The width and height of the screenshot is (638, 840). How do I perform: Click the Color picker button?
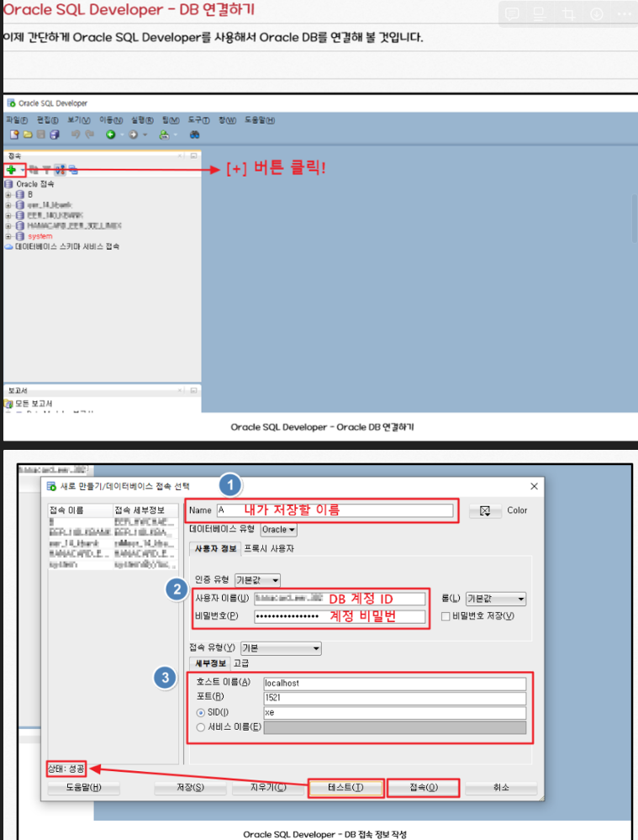(x=485, y=510)
